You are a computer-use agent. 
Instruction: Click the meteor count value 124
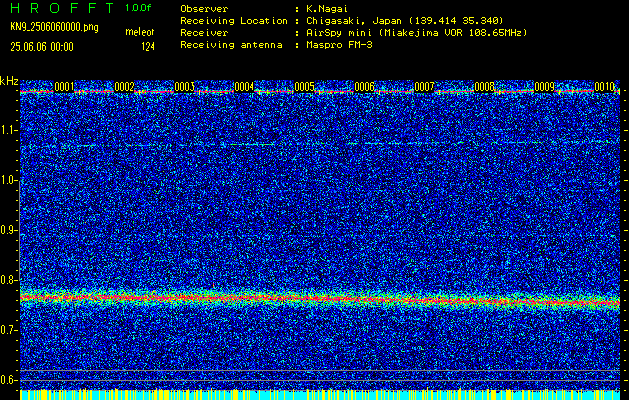(x=148, y=47)
